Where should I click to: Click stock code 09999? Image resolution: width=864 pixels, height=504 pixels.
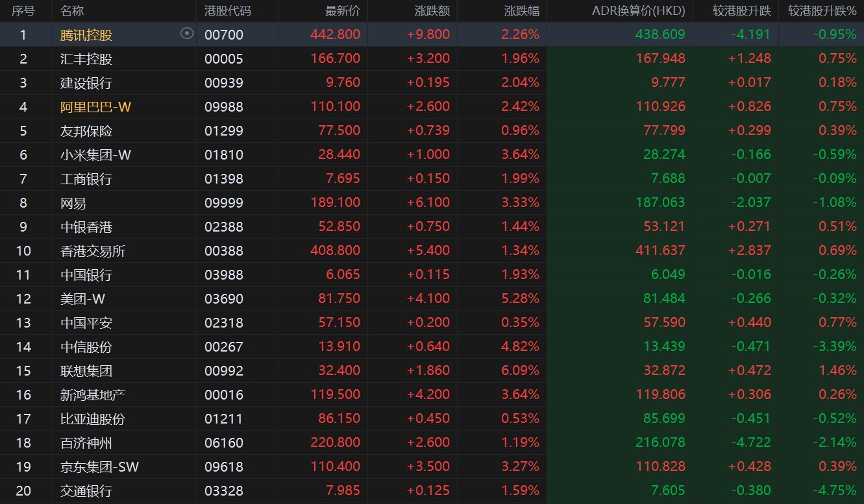point(223,203)
